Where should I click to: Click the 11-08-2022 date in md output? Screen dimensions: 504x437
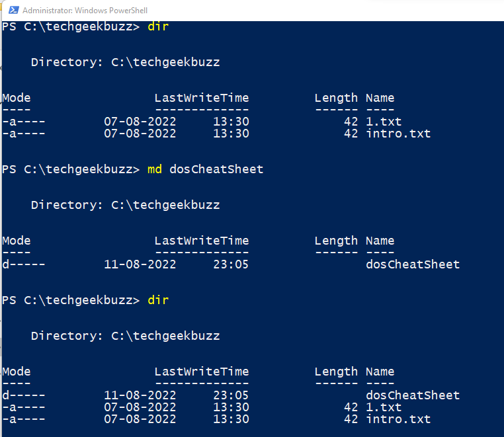click(140, 264)
